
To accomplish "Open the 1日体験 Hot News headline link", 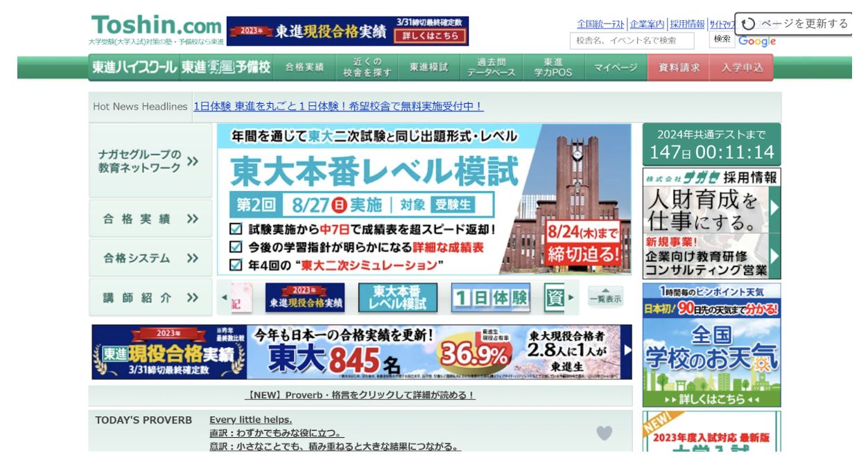I will point(338,106).
